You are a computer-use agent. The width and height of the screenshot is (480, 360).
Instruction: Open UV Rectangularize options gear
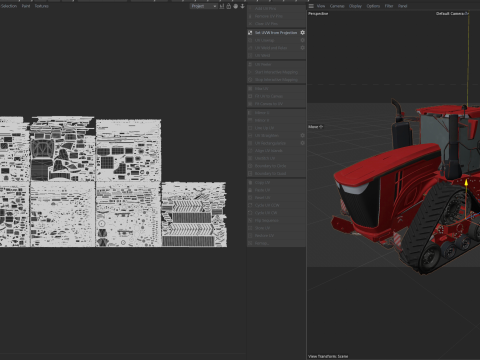click(302, 143)
